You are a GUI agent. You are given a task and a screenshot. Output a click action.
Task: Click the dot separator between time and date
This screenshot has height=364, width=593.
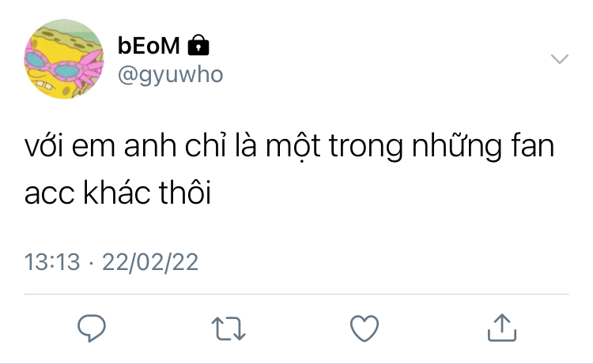[x=91, y=263]
